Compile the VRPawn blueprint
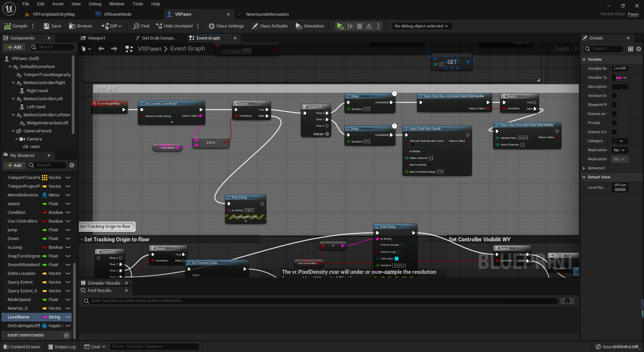This screenshot has width=644, height=352. tap(16, 26)
